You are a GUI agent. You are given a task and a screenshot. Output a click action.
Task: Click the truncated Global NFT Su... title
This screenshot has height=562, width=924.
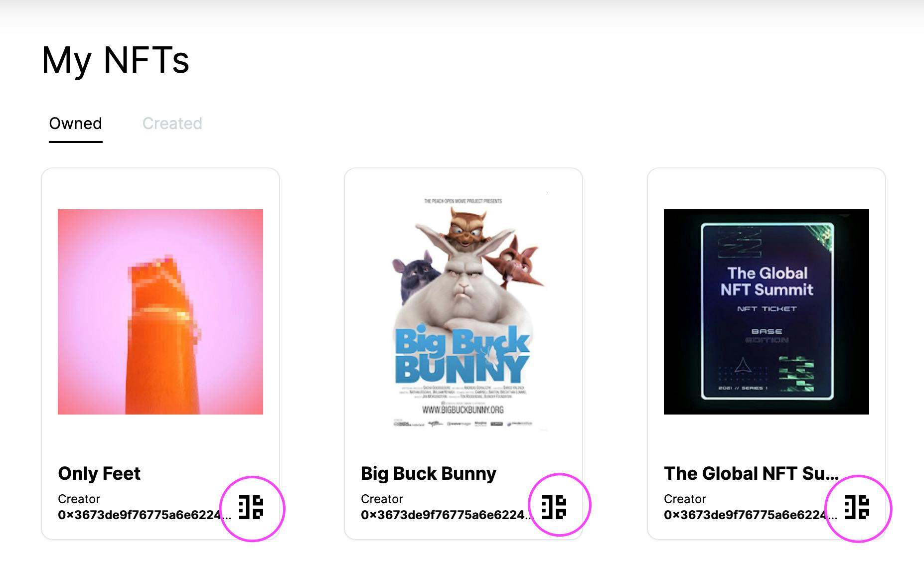(751, 473)
